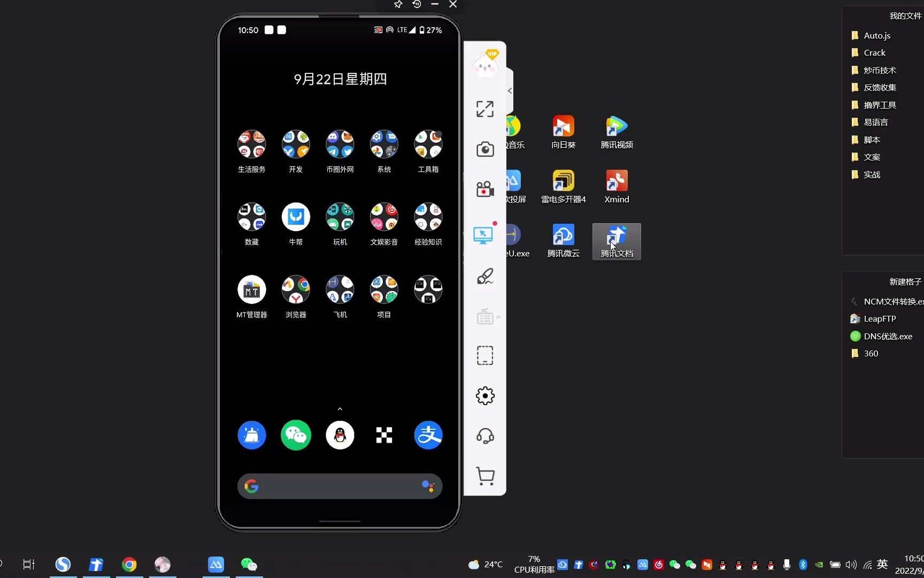The height and width of the screenshot is (578, 924).
Task: Start screen recording with video camera icon
Action: (x=485, y=189)
